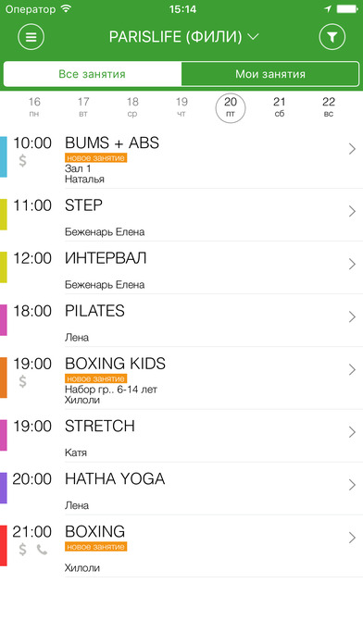Screen dimensions: 363x644
Task: Select Sunday 22 in date strip
Action: (x=329, y=106)
